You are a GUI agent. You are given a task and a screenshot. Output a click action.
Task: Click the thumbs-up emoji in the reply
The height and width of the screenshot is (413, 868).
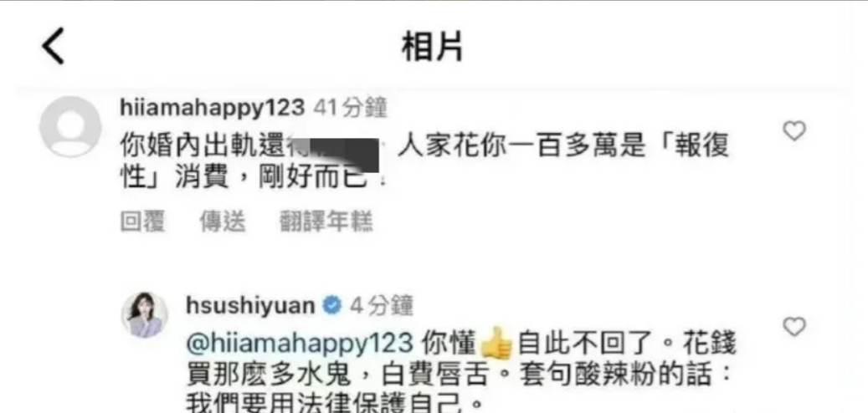pyautogui.click(x=496, y=344)
